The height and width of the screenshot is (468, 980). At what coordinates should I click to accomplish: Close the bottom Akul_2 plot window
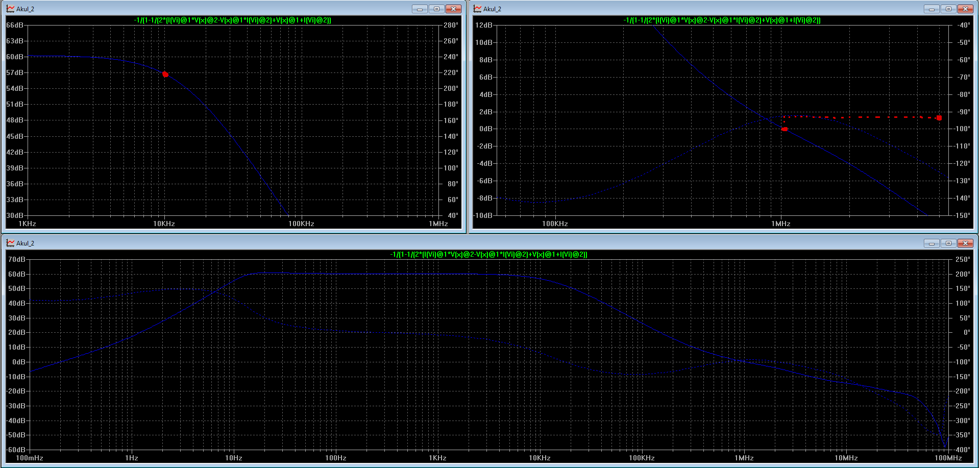click(x=965, y=243)
